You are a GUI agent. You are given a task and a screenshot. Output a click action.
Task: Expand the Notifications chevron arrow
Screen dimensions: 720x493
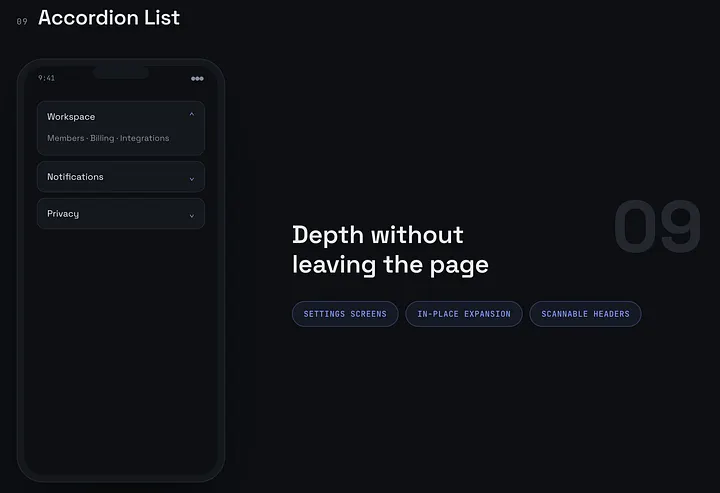coord(192,179)
